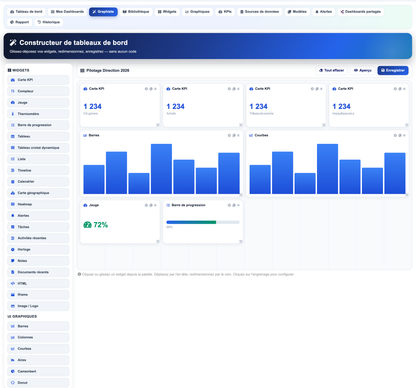Configure the Jauge 72% widget via its gear icon
This screenshot has height=388, width=416.
pyautogui.click(x=146, y=205)
